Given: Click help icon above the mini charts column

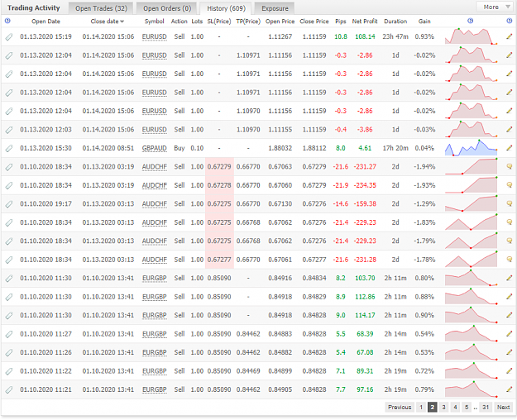Looking at the screenshot, I should (x=471, y=21).
